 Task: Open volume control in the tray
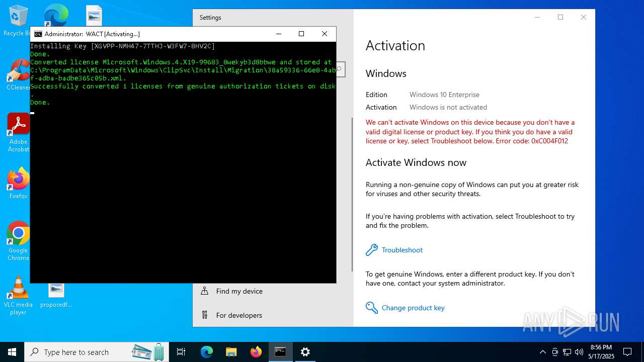[579, 352]
